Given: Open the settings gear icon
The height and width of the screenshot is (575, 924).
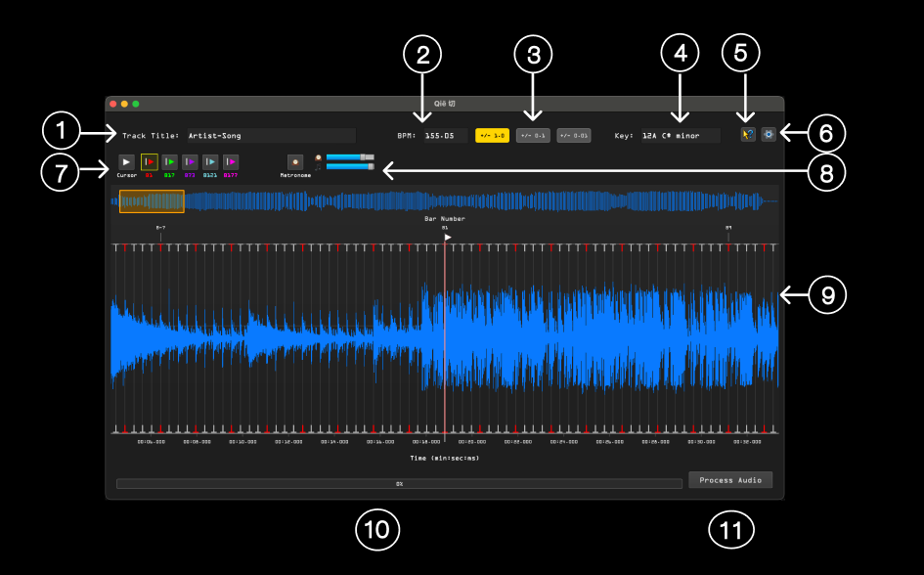Looking at the screenshot, I should pyautogui.click(x=769, y=135).
